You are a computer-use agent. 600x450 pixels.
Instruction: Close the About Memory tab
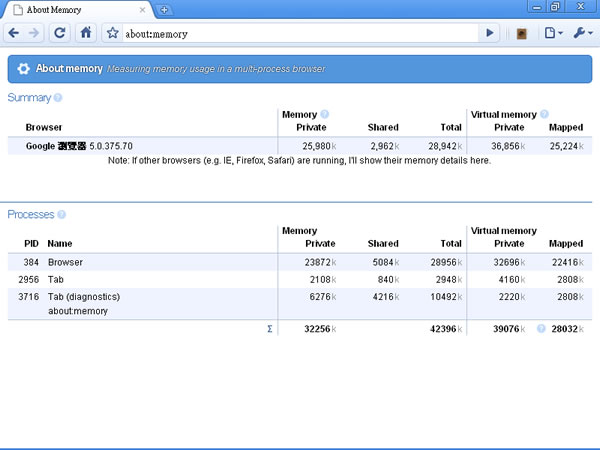142,10
